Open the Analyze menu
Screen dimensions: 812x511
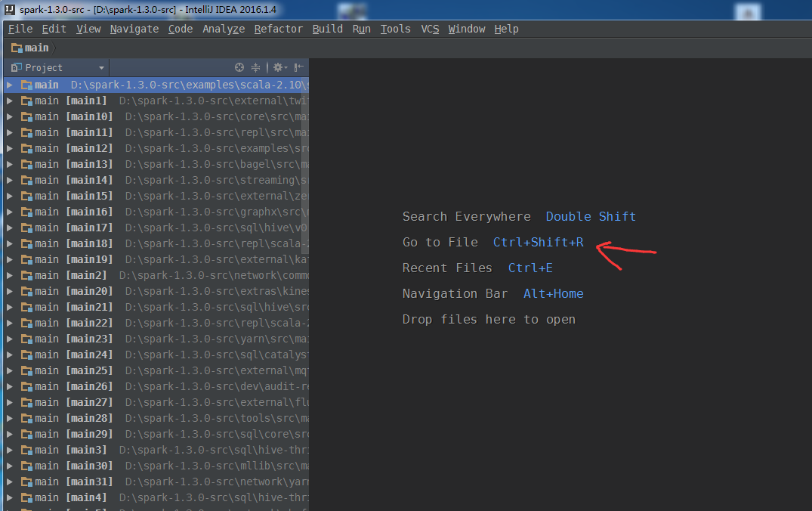click(x=224, y=29)
